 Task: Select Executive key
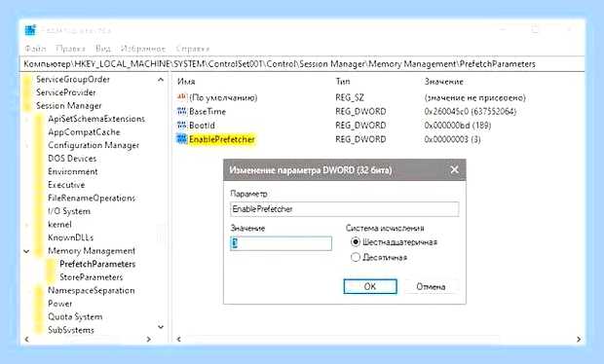(x=66, y=185)
